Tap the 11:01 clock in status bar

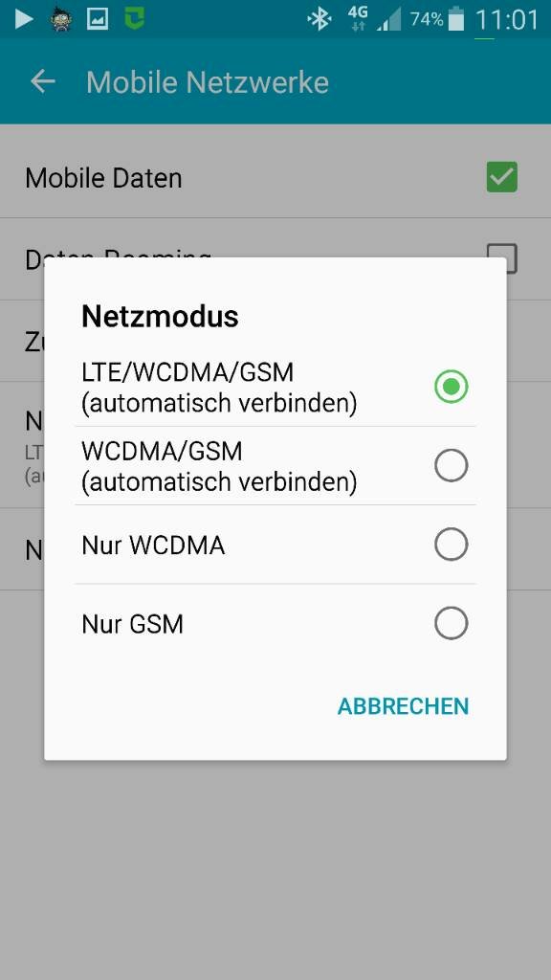pos(507,20)
